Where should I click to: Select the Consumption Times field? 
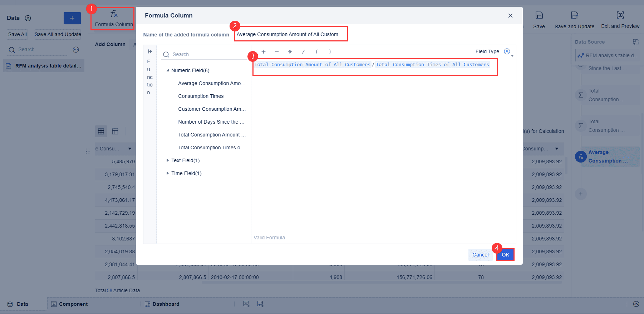pyautogui.click(x=201, y=96)
